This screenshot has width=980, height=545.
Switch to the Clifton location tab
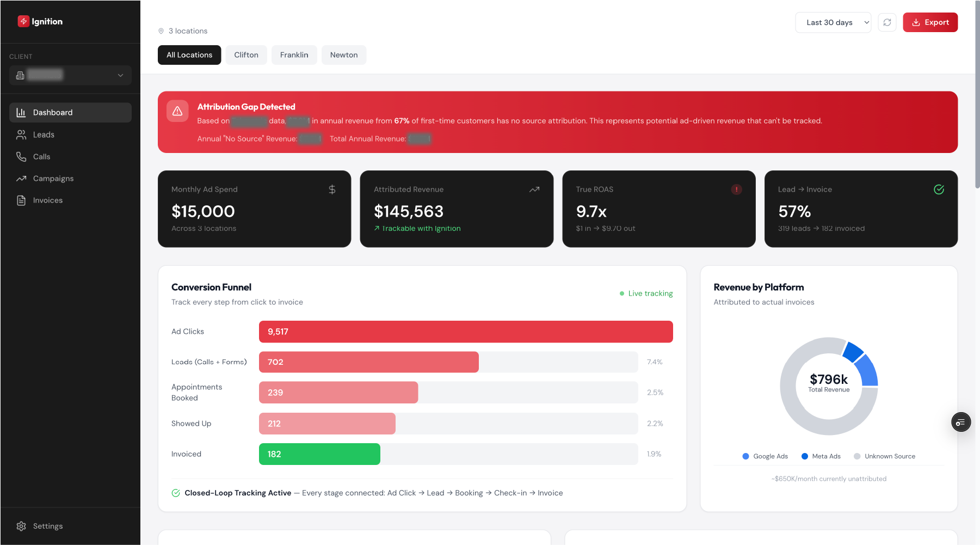click(246, 55)
